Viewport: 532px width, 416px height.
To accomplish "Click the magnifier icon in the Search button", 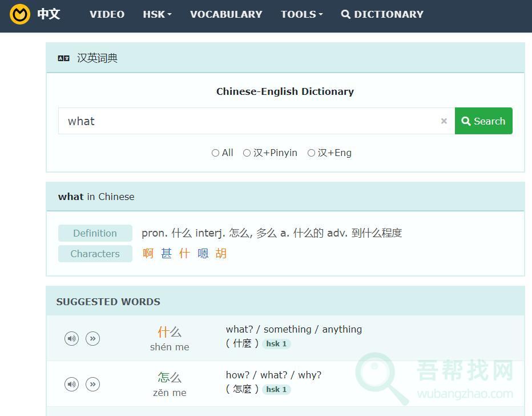I will (x=466, y=121).
